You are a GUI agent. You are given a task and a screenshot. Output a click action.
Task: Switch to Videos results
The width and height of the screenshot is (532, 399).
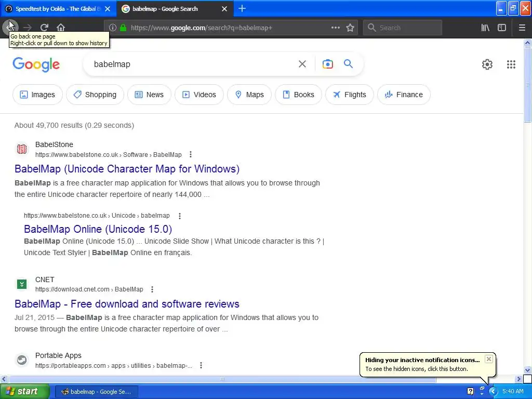199,95
